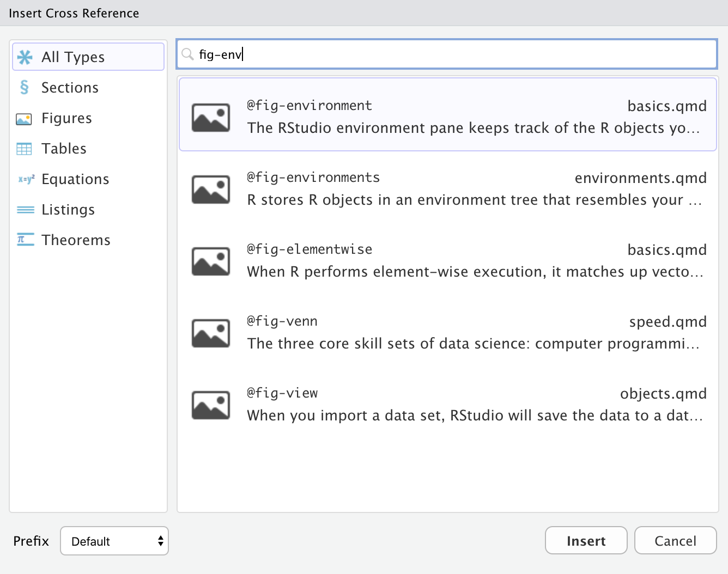Show only Tables cross references
The height and width of the screenshot is (574, 728).
pos(64,149)
